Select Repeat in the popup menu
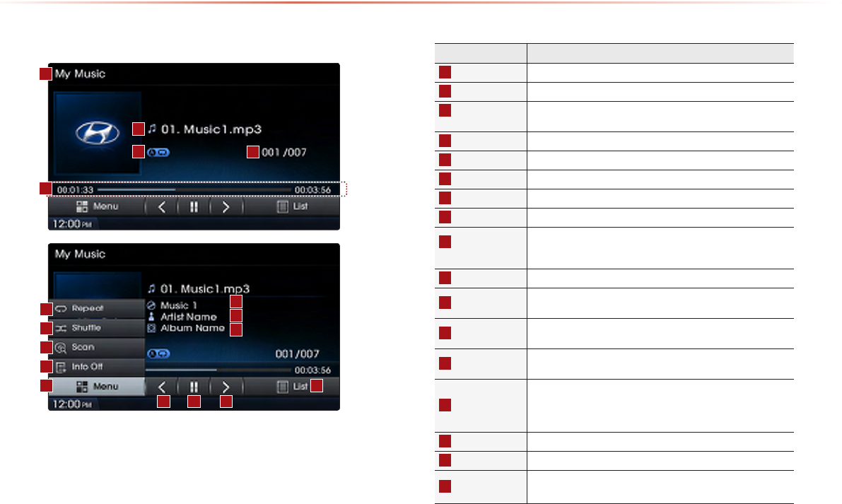The image size is (842, 504). pyautogui.click(x=97, y=309)
